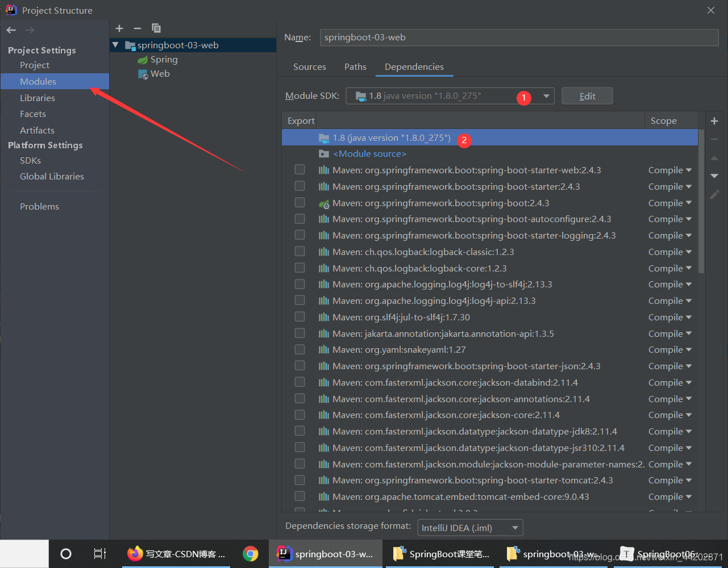Move dependency up with the arrow icon
Image resolution: width=728 pixels, height=568 pixels.
tap(714, 158)
